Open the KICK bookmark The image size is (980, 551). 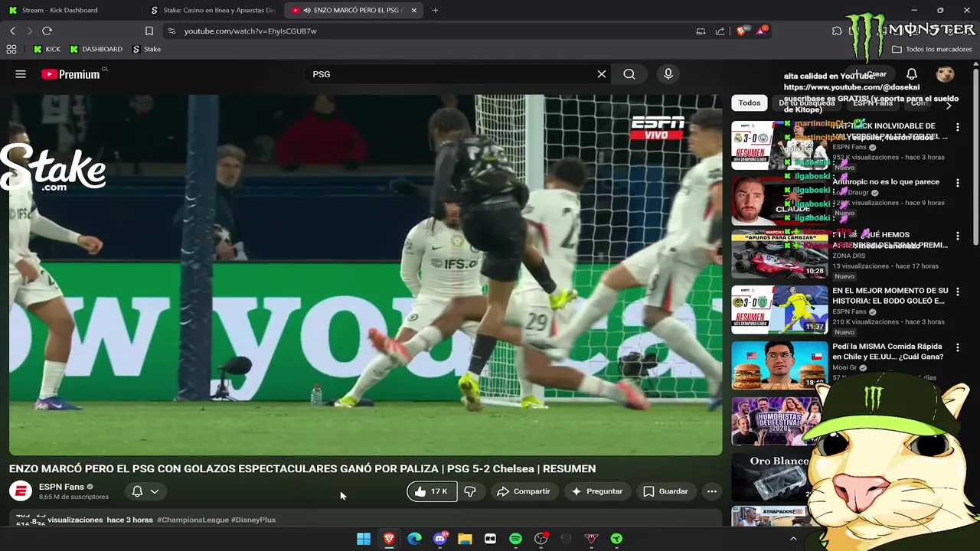(x=47, y=49)
